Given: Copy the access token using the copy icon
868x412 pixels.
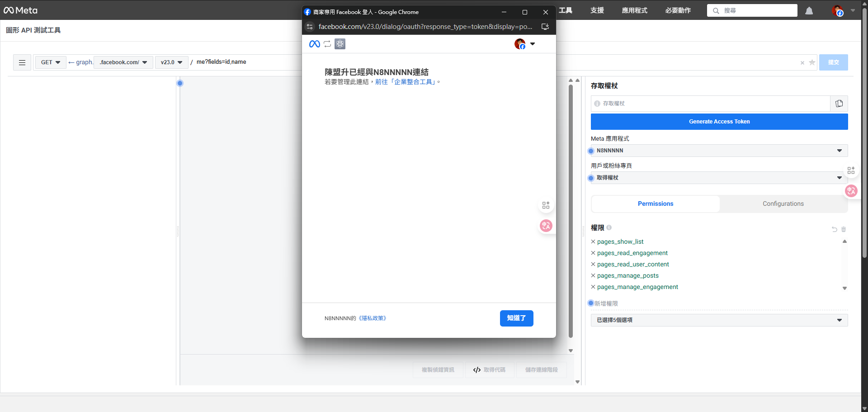Looking at the screenshot, I should click(839, 104).
